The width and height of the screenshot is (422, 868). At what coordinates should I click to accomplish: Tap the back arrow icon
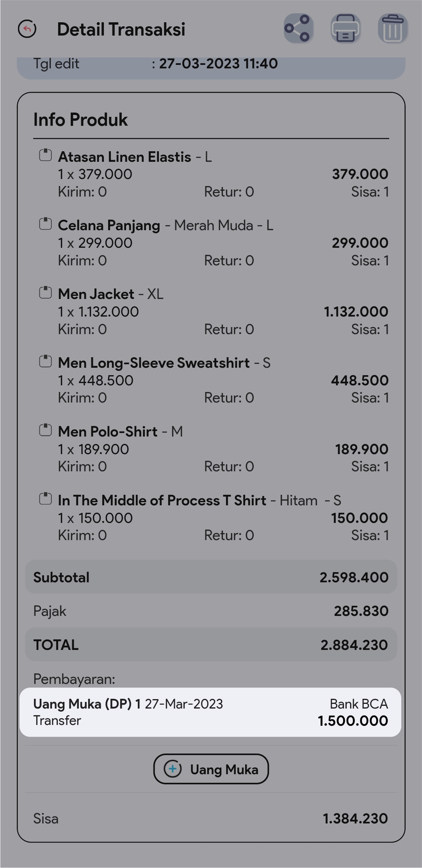(x=27, y=29)
